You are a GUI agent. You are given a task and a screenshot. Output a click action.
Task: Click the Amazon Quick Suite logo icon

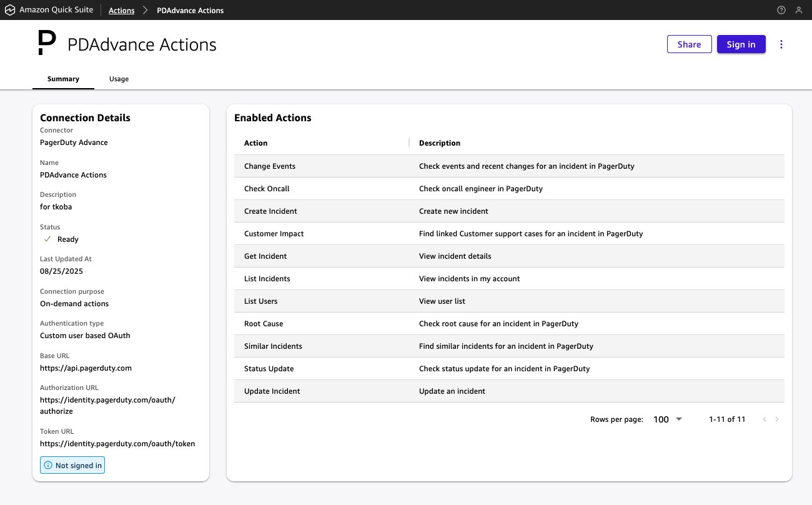(10, 10)
